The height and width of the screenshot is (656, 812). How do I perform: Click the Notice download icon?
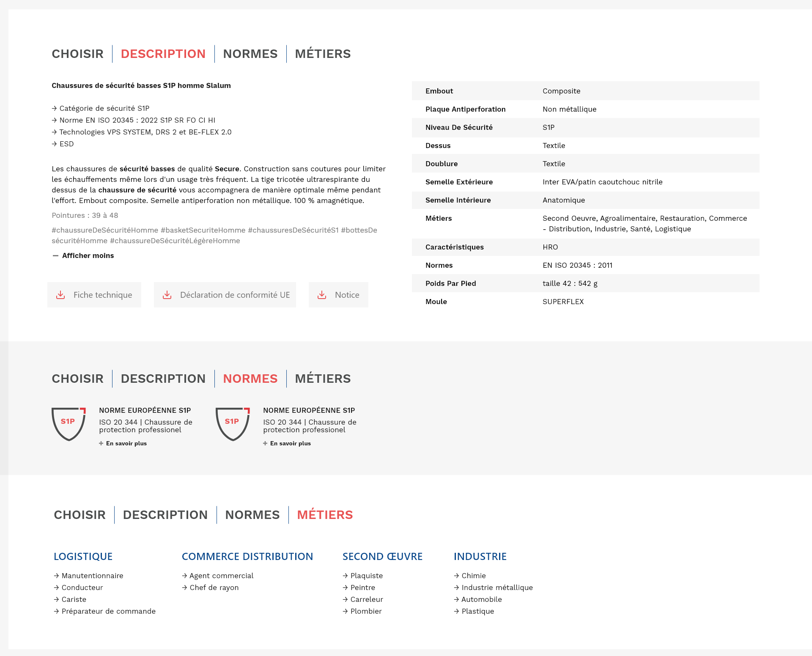click(322, 295)
